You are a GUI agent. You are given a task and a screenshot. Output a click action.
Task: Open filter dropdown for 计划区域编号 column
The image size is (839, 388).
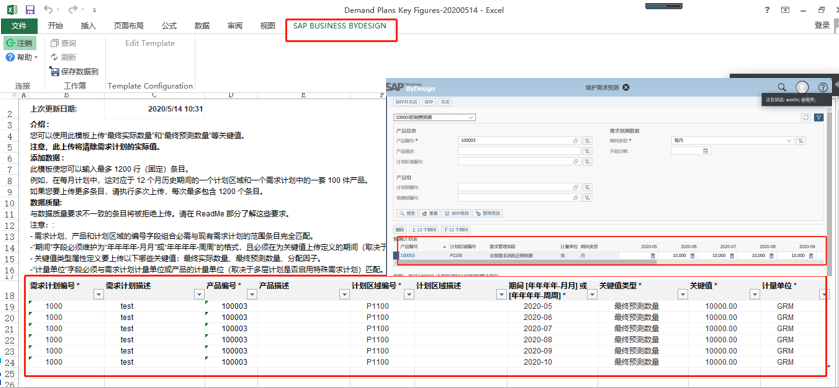pyautogui.click(x=408, y=294)
